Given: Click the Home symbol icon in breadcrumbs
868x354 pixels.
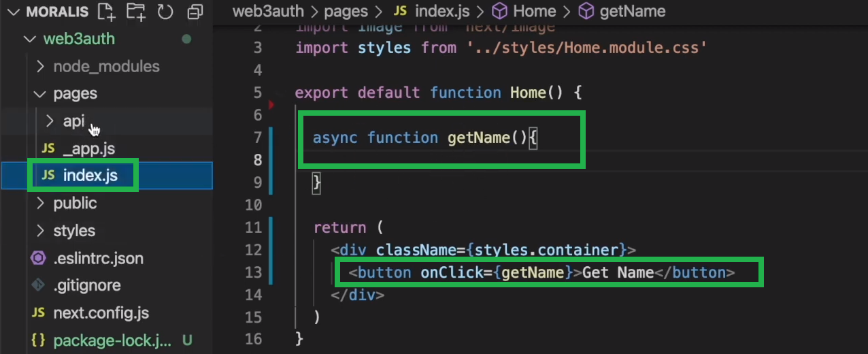Looking at the screenshot, I should click(500, 12).
